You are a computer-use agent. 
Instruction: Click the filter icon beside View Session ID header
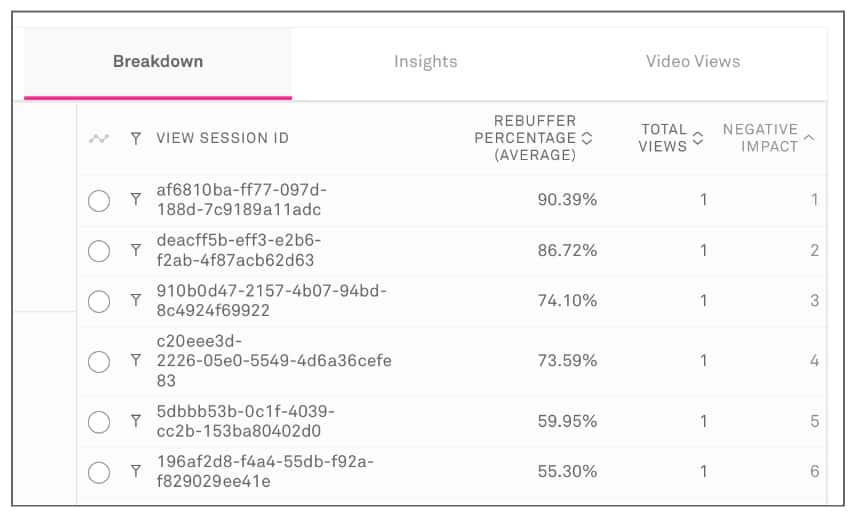pyautogui.click(x=136, y=139)
